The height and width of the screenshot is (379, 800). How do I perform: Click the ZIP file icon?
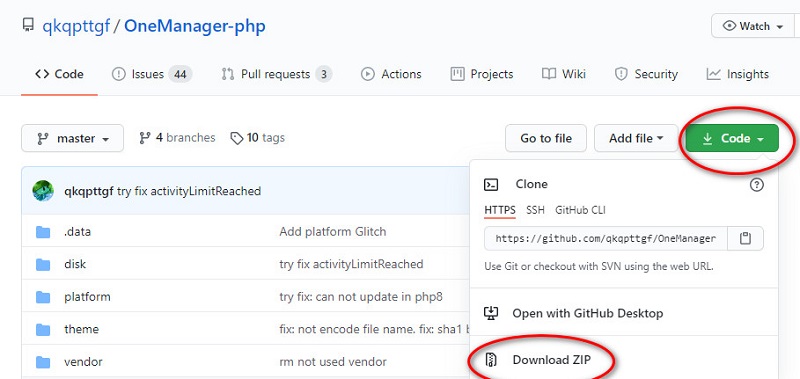(491, 360)
